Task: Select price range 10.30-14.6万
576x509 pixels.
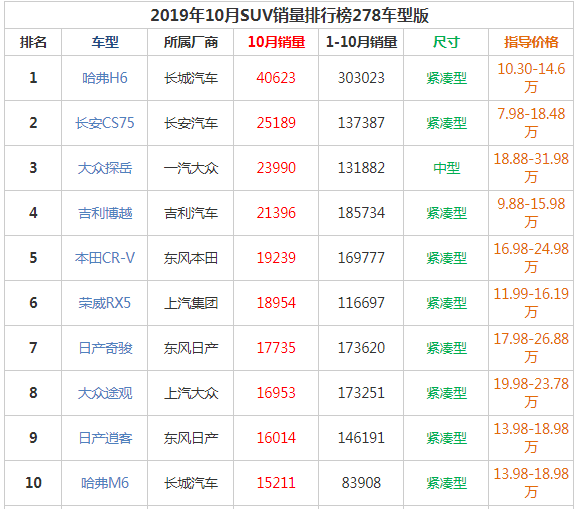Action: click(531, 78)
